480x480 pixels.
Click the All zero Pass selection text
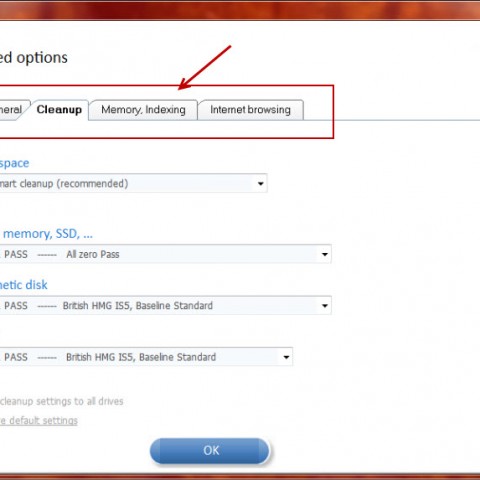pos(93,254)
